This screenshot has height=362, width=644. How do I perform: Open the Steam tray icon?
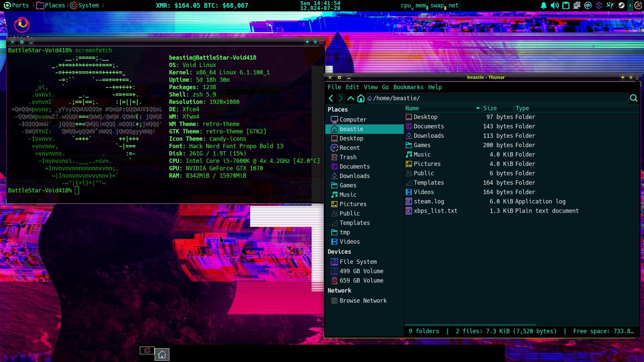point(622,5)
